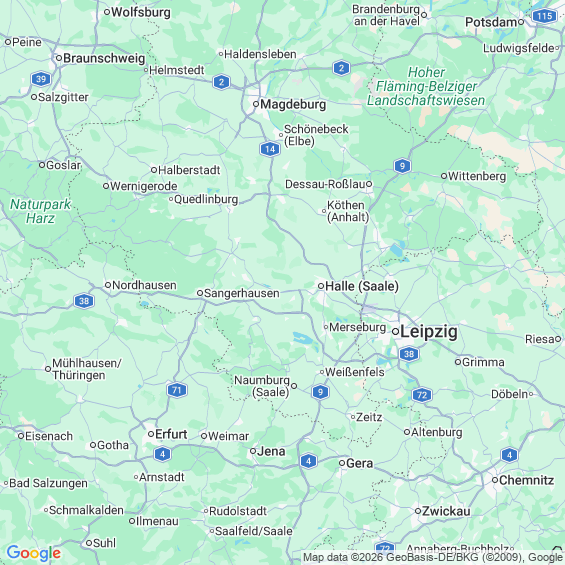
Task: Click the Wolfsburg city label
Action: (141, 12)
